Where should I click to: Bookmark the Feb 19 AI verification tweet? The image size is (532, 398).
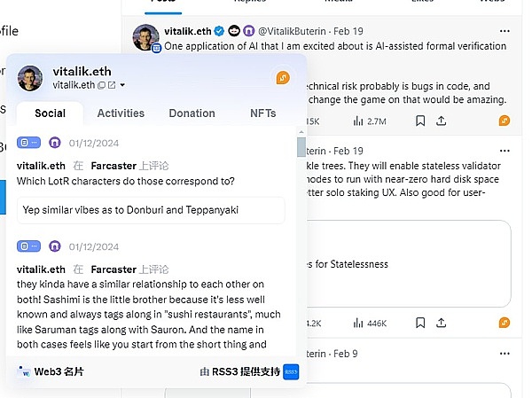[x=420, y=121]
